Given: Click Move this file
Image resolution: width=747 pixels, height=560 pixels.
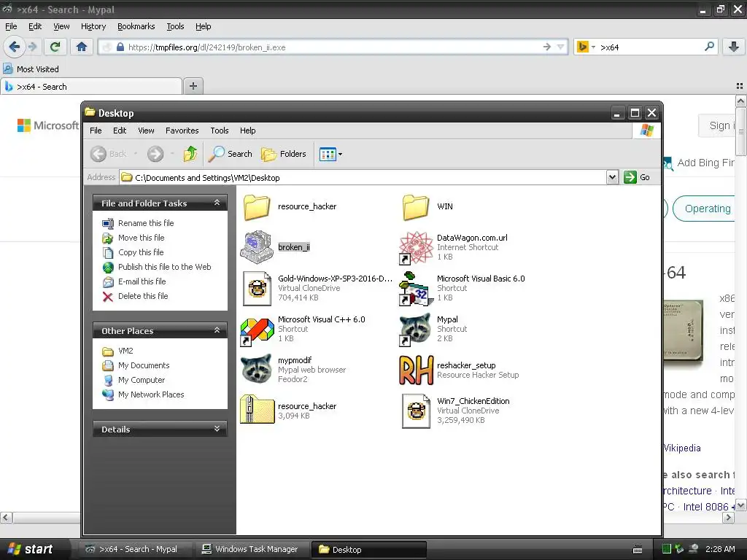Looking at the screenshot, I should (141, 238).
